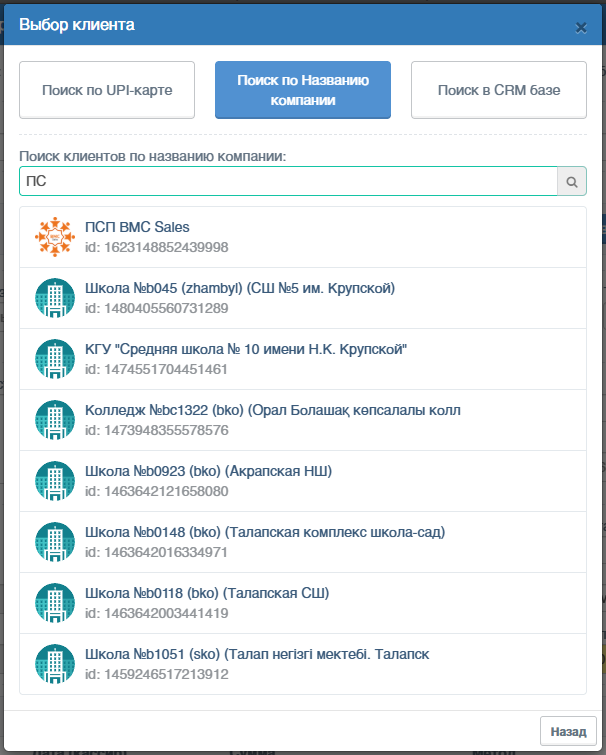Click building icon for Школа №b0118
Image resolution: width=606 pixels, height=755 pixels.
pos(55,603)
